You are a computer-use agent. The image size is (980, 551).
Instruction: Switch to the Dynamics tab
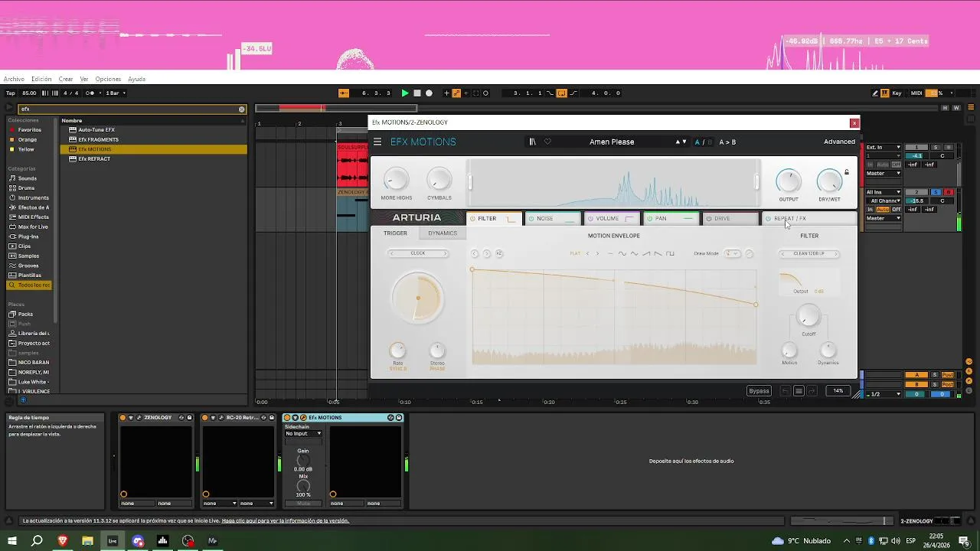tap(443, 233)
